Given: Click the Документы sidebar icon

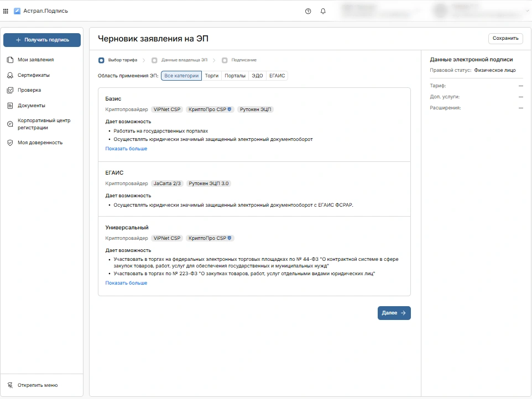Looking at the screenshot, I should point(10,106).
